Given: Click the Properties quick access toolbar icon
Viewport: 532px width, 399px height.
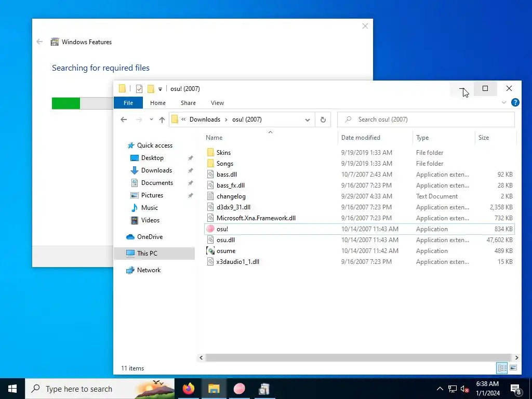Looking at the screenshot, I should pyautogui.click(x=139, y=89).
